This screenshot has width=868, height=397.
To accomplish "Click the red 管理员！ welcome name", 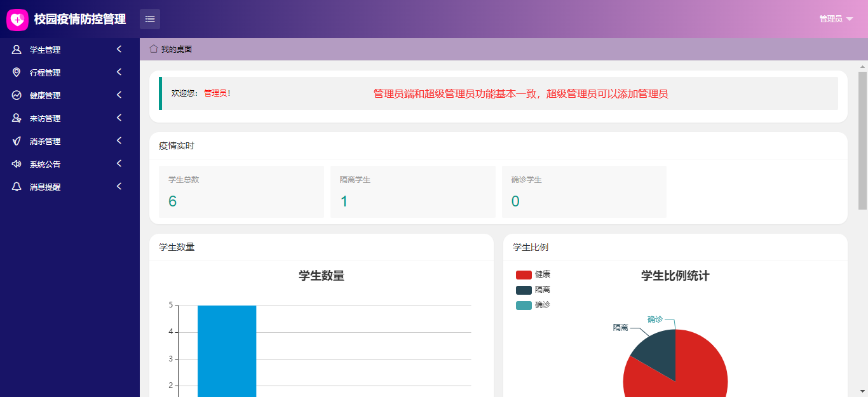I will [x=217, y=93].
